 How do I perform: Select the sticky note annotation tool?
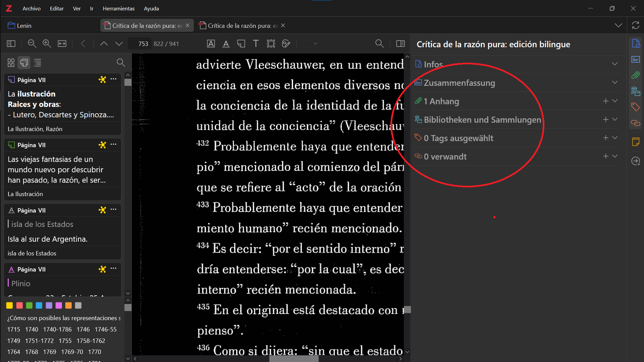click(241, 44)
